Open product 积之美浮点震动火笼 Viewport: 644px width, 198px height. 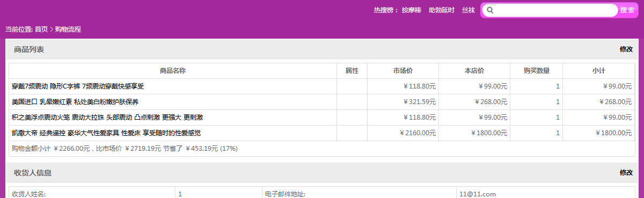tap(107, 118)
